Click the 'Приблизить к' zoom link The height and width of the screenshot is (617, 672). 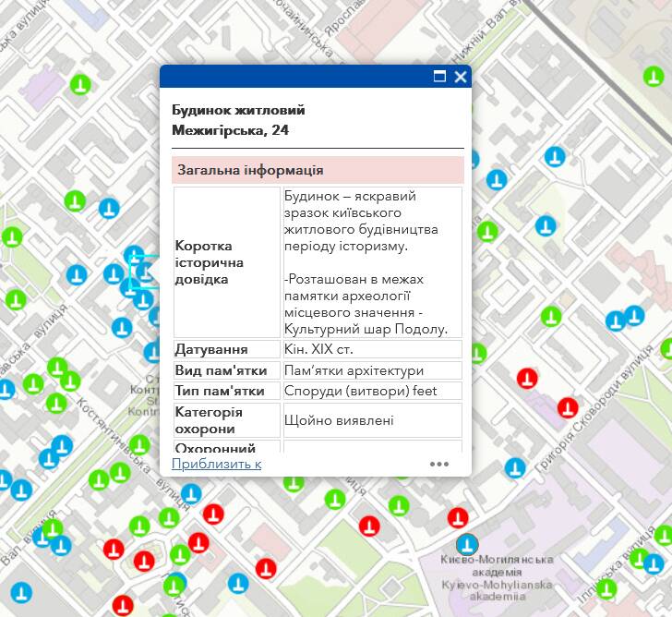[216, 464]
